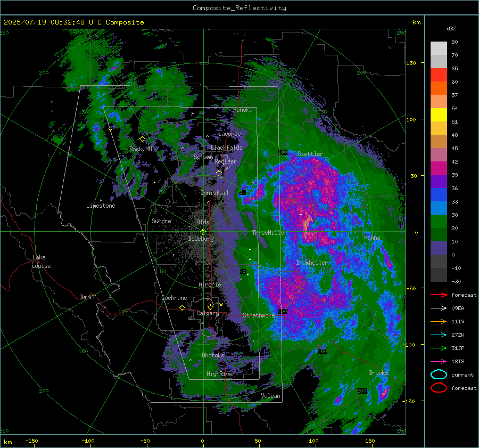Click the Calgary city label
The height and width of the screenshot is (448, 479).
[x=208, y=313]
